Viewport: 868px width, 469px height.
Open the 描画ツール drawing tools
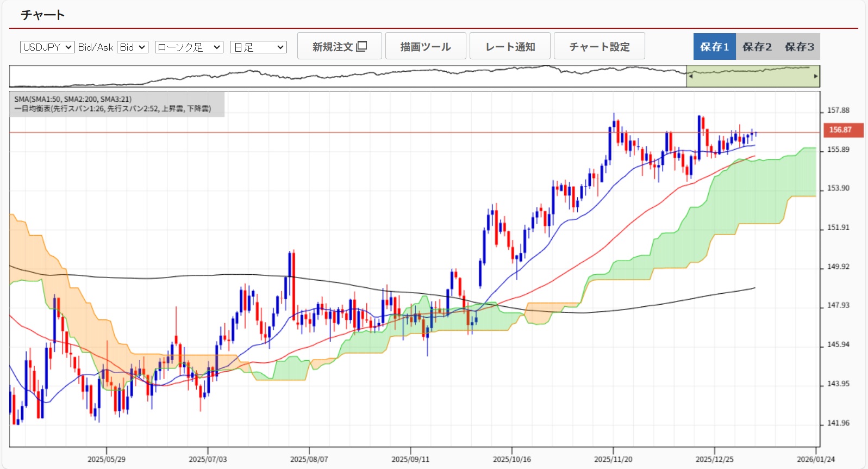click(x=425, y=47)
